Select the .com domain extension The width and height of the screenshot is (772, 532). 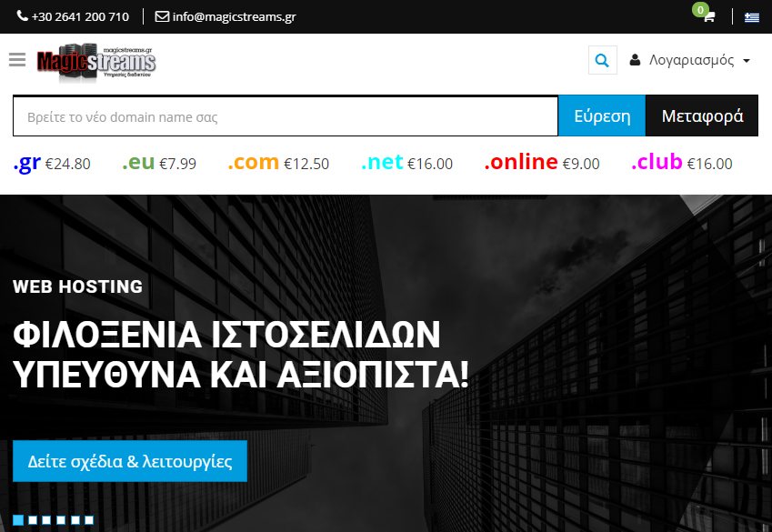tap(254, 162)
